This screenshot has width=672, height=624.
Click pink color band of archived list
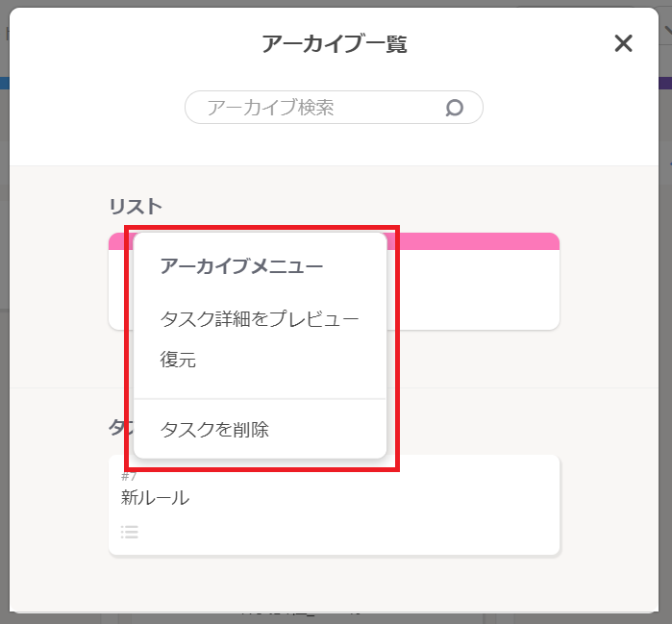pyautogui.click(x=471, y=241)
